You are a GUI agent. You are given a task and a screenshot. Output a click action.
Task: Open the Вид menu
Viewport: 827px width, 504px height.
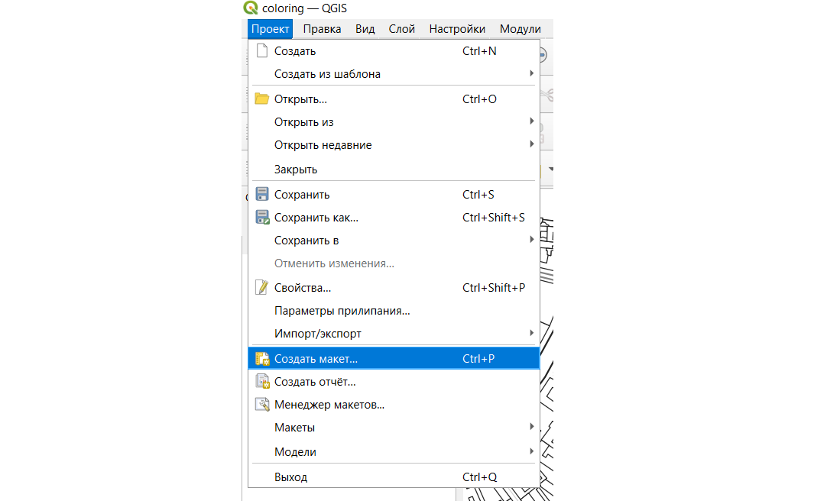pos(365,29)
